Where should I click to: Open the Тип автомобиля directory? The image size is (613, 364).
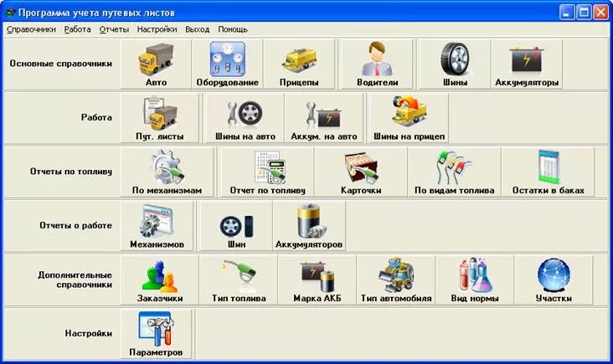click(x=396, y=279)
